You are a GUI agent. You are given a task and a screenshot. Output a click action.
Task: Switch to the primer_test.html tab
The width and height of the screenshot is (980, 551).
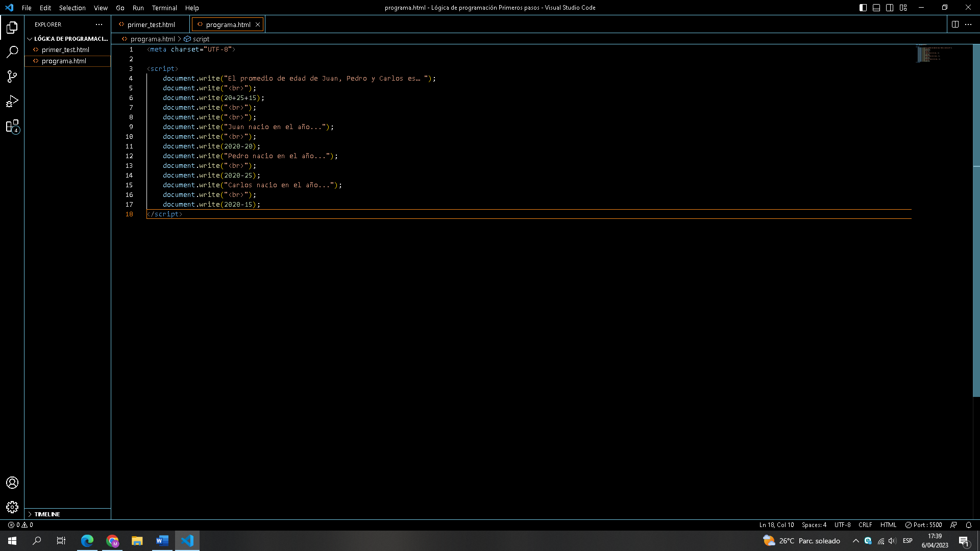tap(151, 24)
